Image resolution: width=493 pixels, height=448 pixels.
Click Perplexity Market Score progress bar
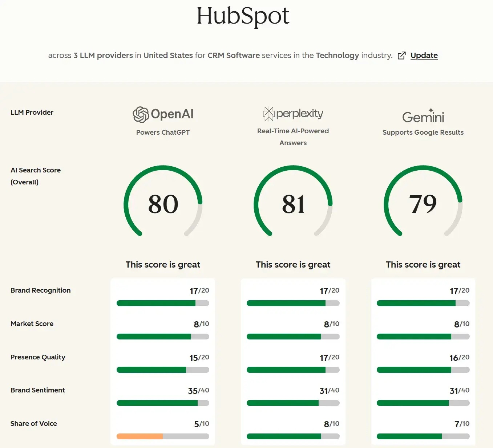293,337
